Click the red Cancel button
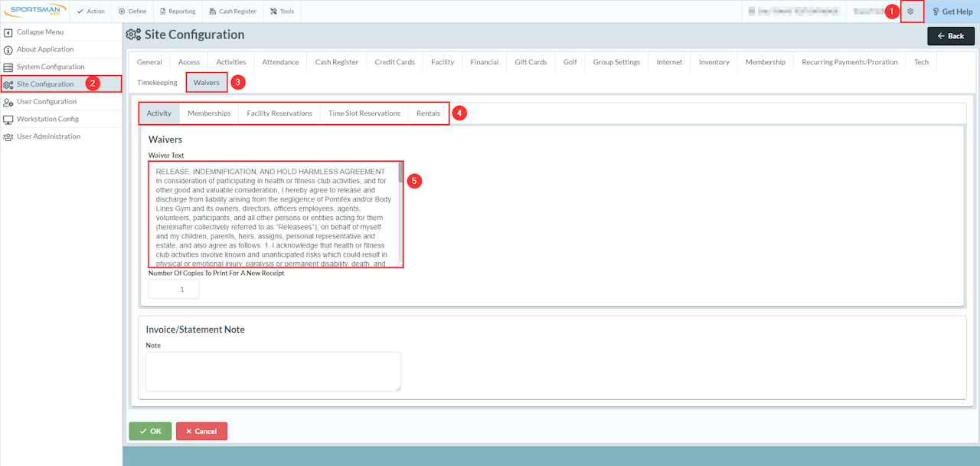Viewport: 980px width, 466px height. point(201,432)
